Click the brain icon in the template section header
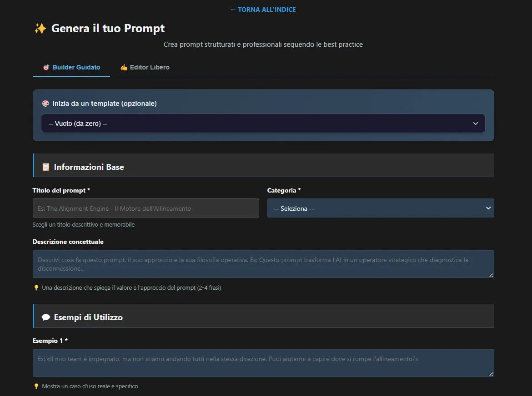532x396 pixels. coord(45,104)
